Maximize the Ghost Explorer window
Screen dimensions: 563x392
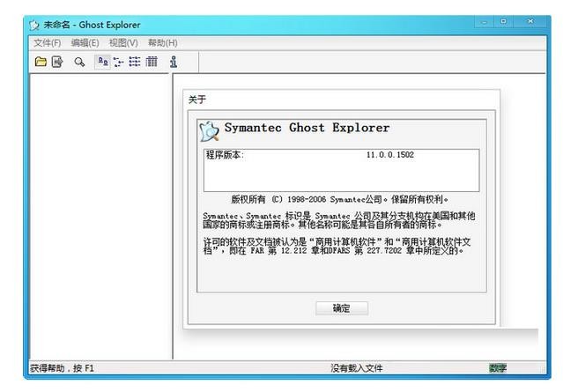(504, 22)
